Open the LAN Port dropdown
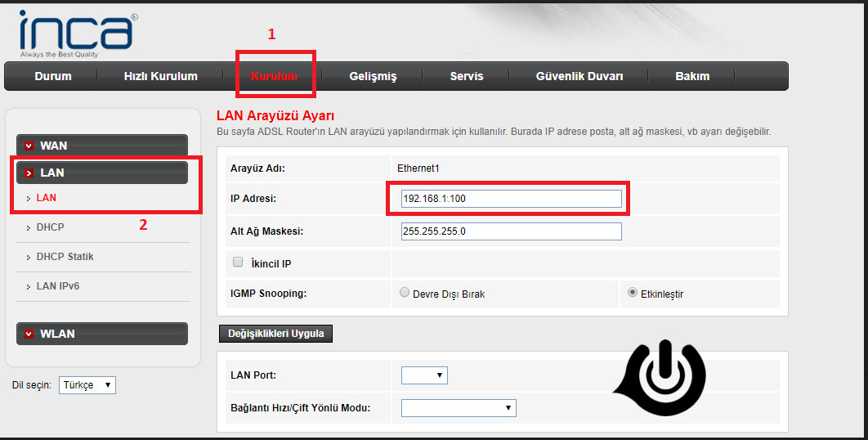The width and height of the screenshot is (868, 440). click(424, 375)
